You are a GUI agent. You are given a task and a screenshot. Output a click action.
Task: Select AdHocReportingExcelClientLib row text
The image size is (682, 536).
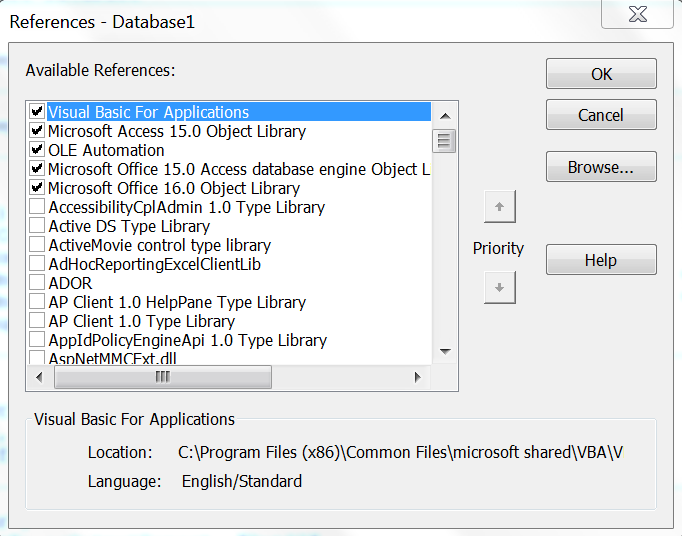[x=154, y=264]
